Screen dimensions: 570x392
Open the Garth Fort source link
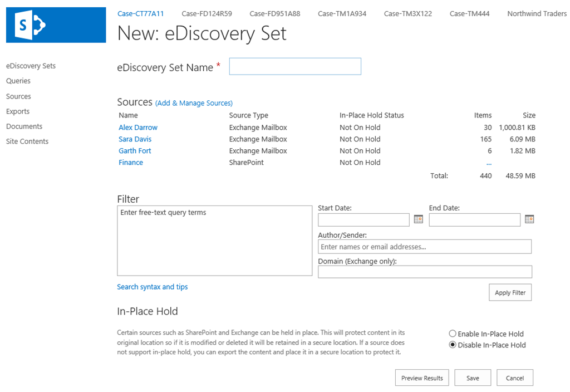135,150
